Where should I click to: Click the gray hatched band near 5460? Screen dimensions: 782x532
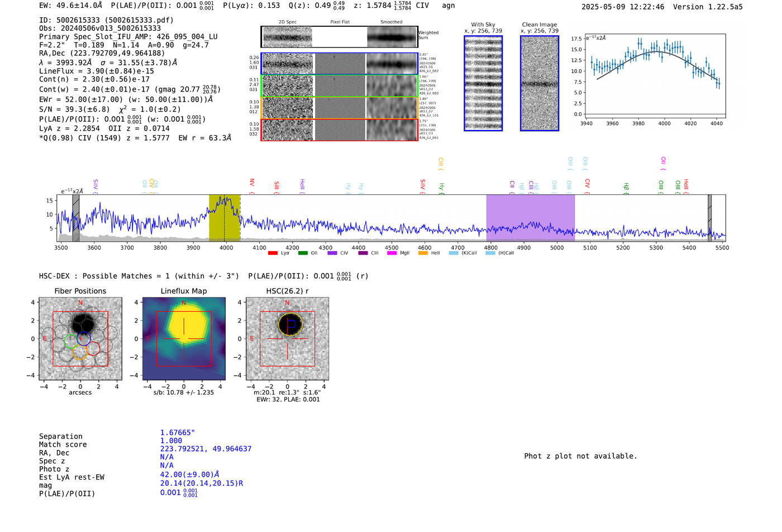[709, 218]
